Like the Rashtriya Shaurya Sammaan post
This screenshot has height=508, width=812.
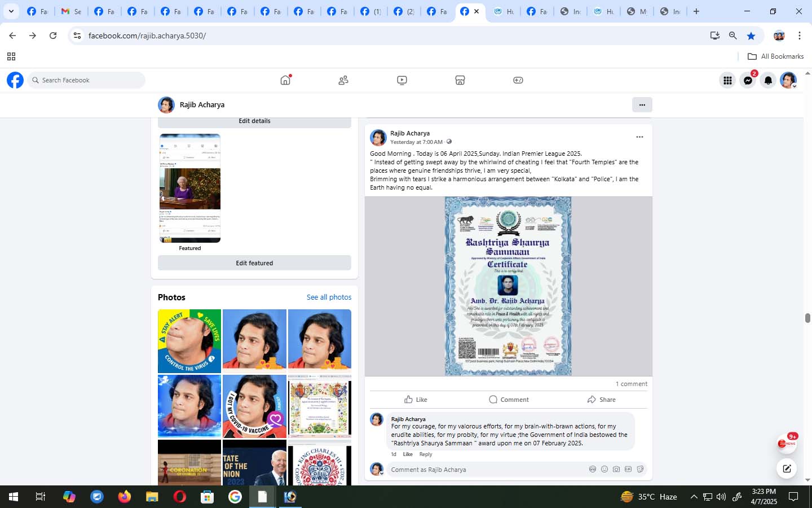point(416,400)
